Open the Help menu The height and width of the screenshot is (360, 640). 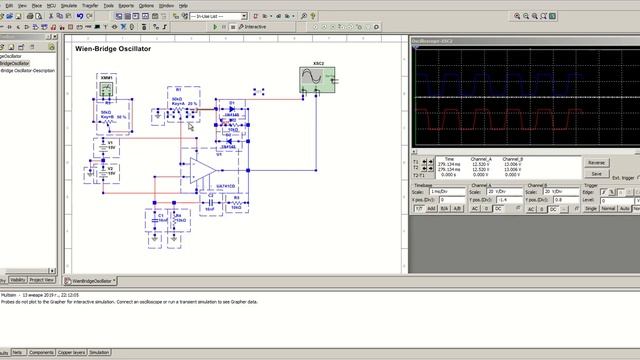184,6
